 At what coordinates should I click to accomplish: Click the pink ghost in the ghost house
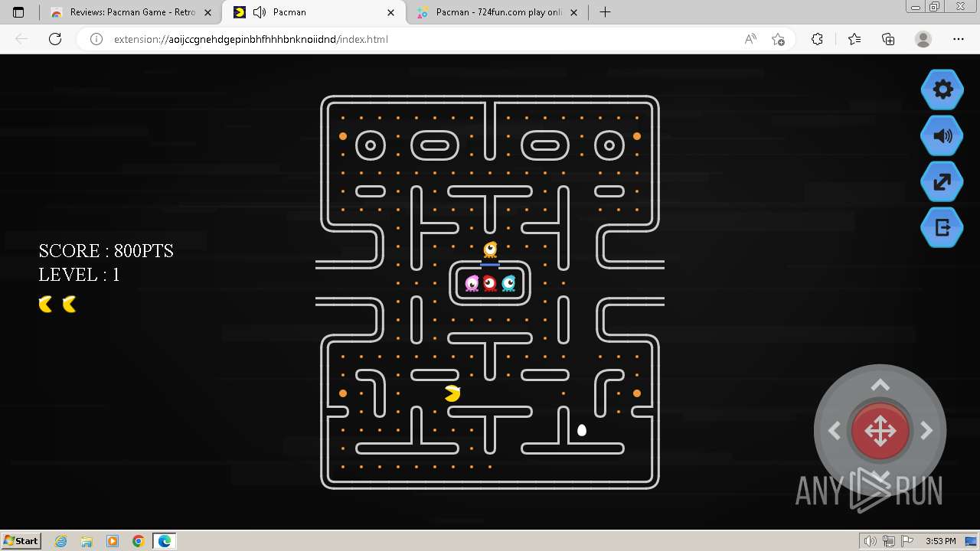(472, 284)
